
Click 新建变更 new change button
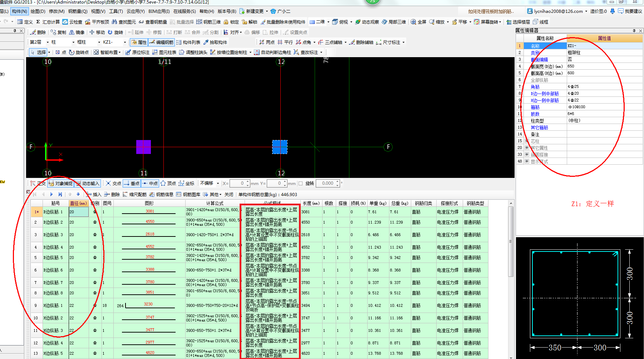click(252, 11)
